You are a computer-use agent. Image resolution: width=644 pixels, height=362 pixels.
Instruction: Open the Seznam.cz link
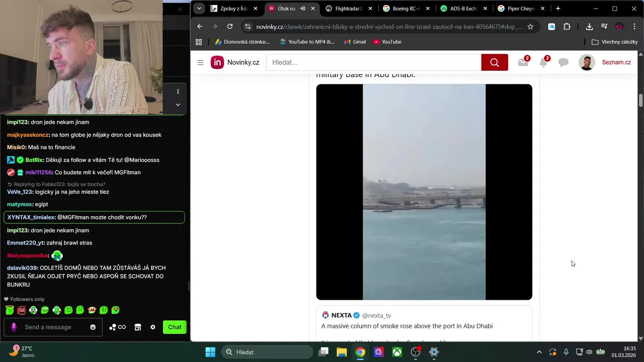(x=616, y=62)
